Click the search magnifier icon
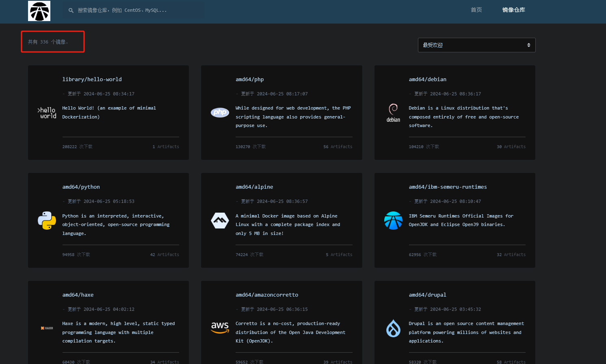606x364 pixels. coord(71,11)
